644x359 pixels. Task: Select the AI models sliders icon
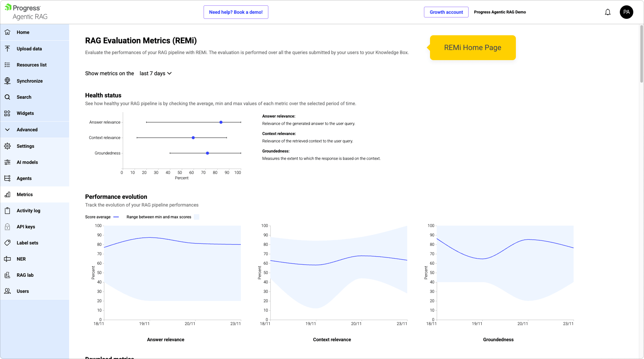click(x=7, y=162)
